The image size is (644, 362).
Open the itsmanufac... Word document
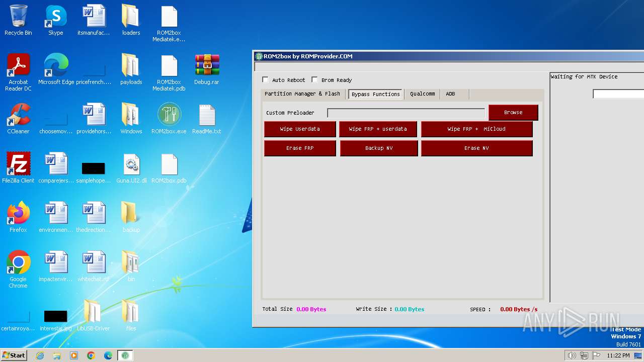tap(94, 21)
